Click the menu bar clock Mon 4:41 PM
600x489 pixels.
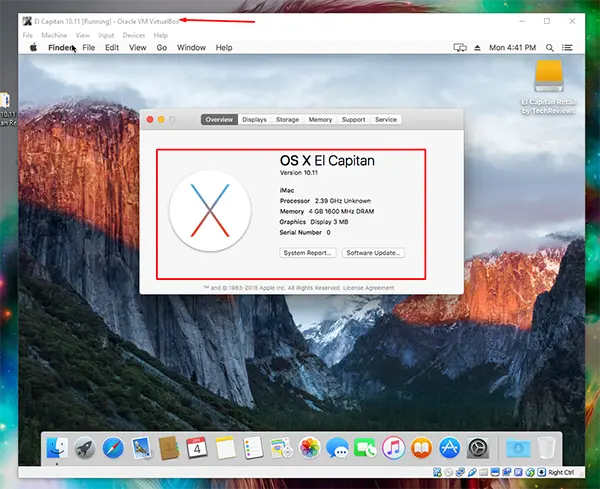point(512,48)
